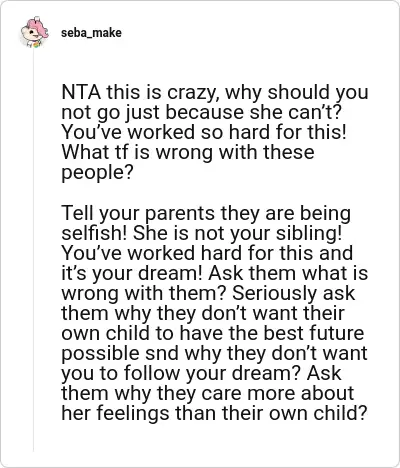Click the line 'selfish! She is not your sibling!'
Image resolution: width=400 pixels, height=468 pixels.
click(x=202, y=233)
